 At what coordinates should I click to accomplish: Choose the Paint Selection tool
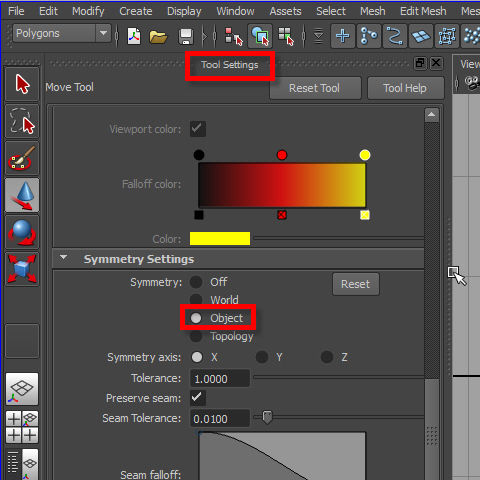tap(22, 158)
